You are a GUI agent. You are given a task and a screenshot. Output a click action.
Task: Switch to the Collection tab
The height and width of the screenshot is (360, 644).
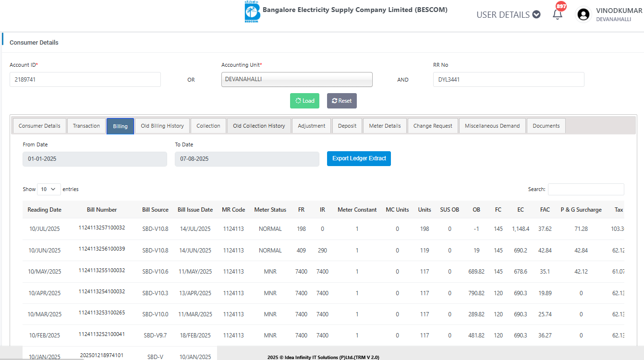pos(208,126)
